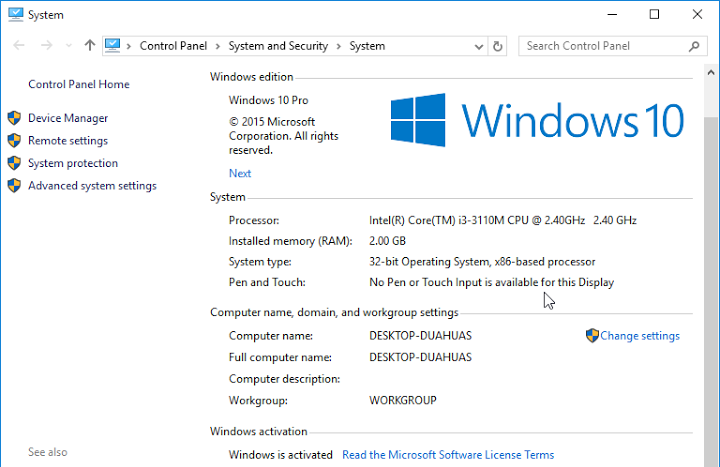Select System in the address breadcrumb
Image resolution: width=720 pixels, height=467 pixels.
[367, 46]
